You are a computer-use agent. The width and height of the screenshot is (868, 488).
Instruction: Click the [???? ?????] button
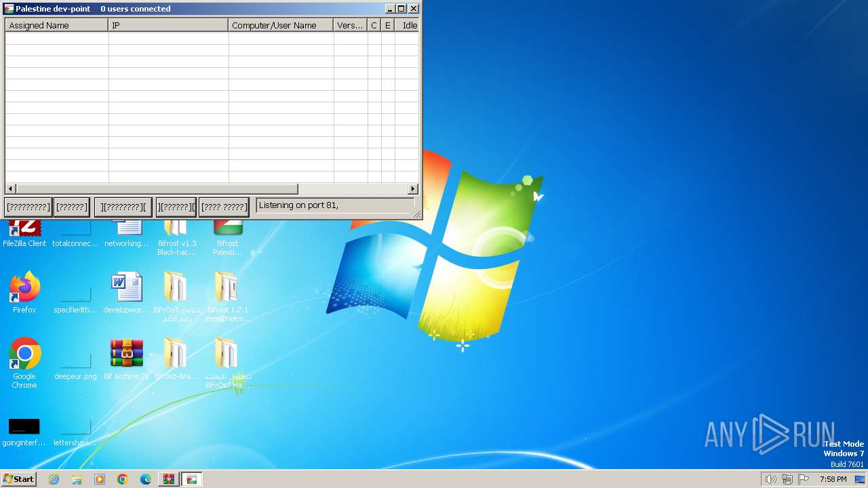point(224,207)
